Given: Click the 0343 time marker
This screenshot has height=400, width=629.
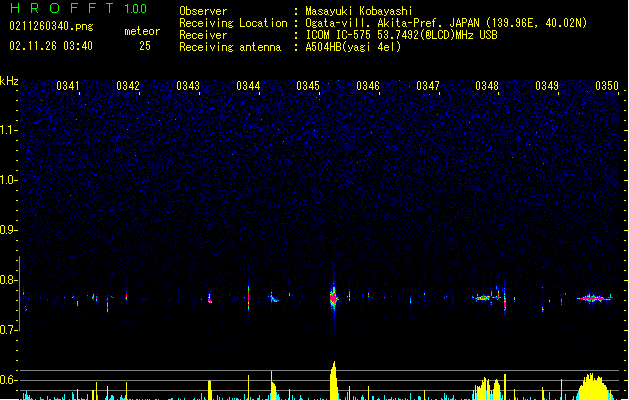Looking at the screenshot, I should coord(188,86).
